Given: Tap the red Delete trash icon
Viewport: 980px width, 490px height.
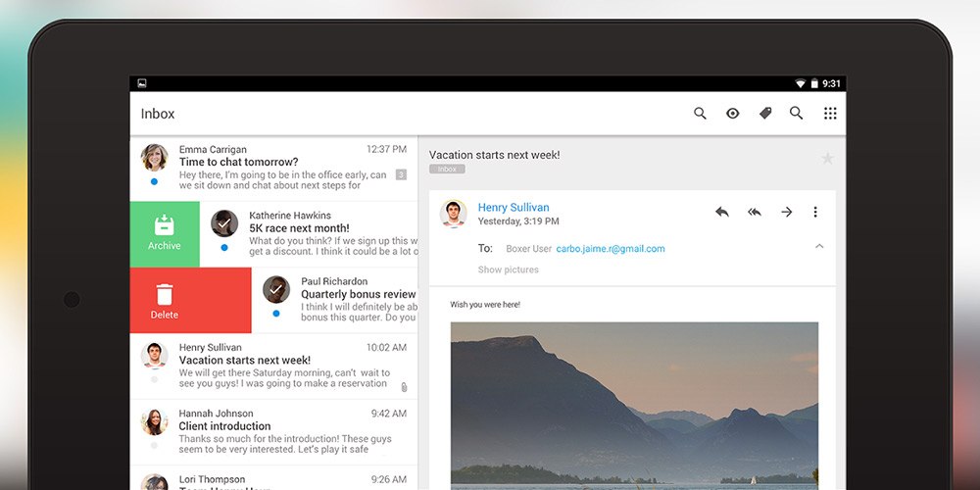Looking at the screenshot, I should [x=165, y=294].
